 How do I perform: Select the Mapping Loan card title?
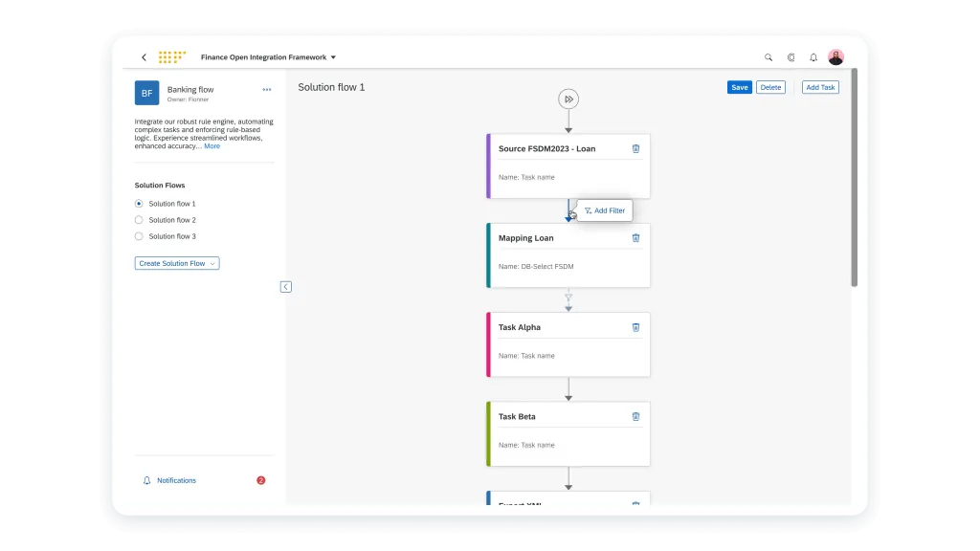coord(525,238)
